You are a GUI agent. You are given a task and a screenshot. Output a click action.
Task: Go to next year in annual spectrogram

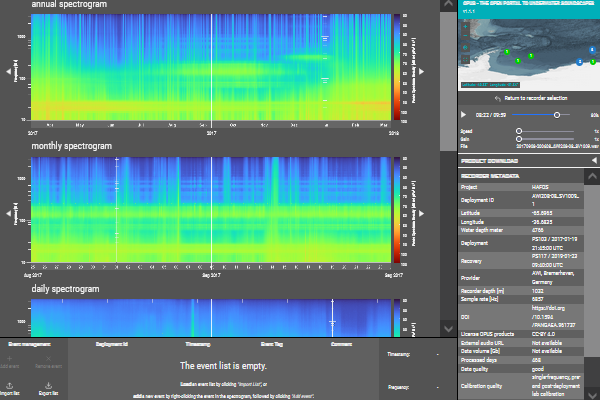click(422, 71)
